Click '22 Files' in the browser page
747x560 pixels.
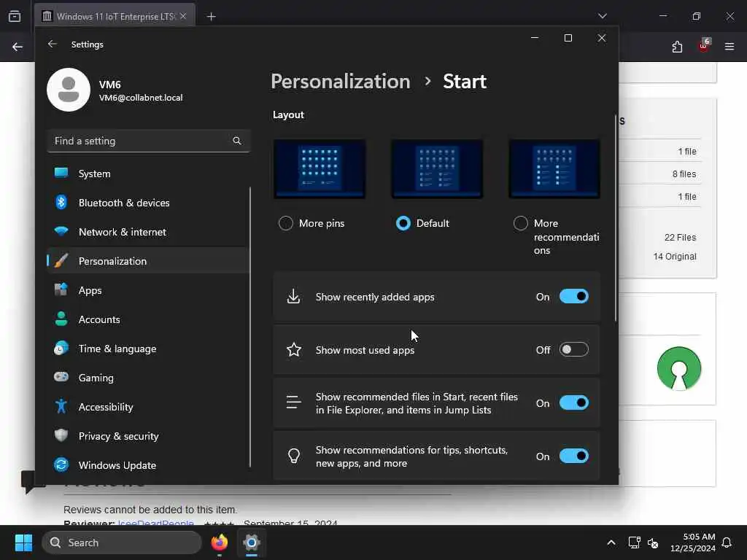tap(681, 237)
